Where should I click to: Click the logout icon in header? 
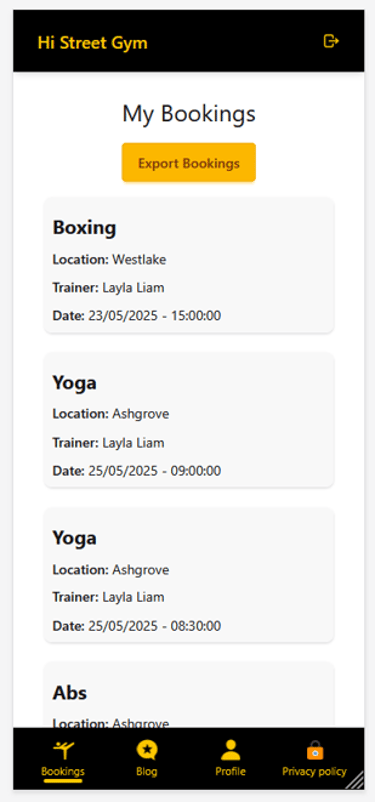pos(331,41)
